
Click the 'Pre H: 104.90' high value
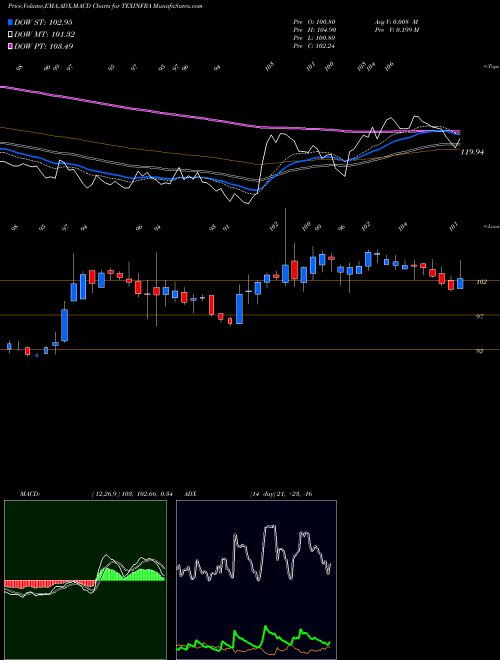pos(314,30)
